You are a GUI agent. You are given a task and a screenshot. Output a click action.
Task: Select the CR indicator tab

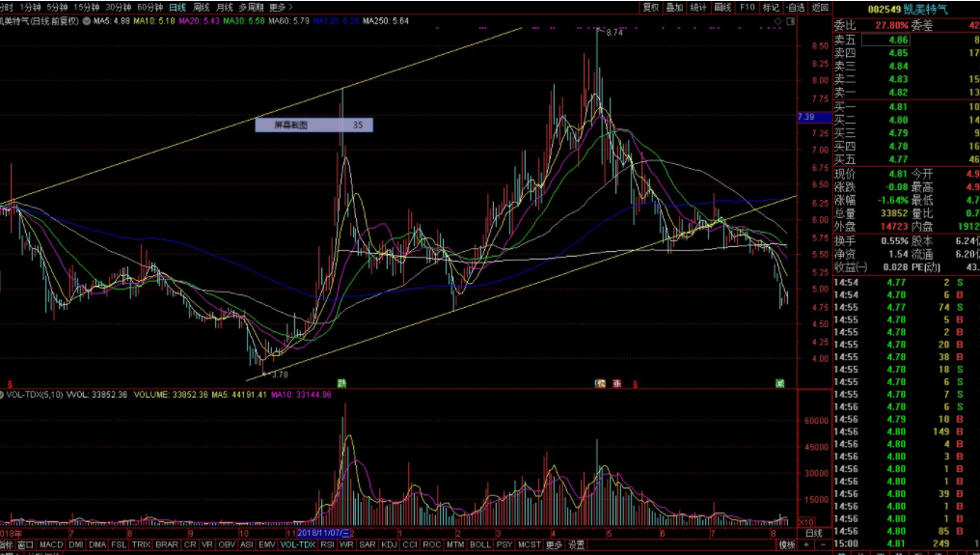tap(191, 545)
